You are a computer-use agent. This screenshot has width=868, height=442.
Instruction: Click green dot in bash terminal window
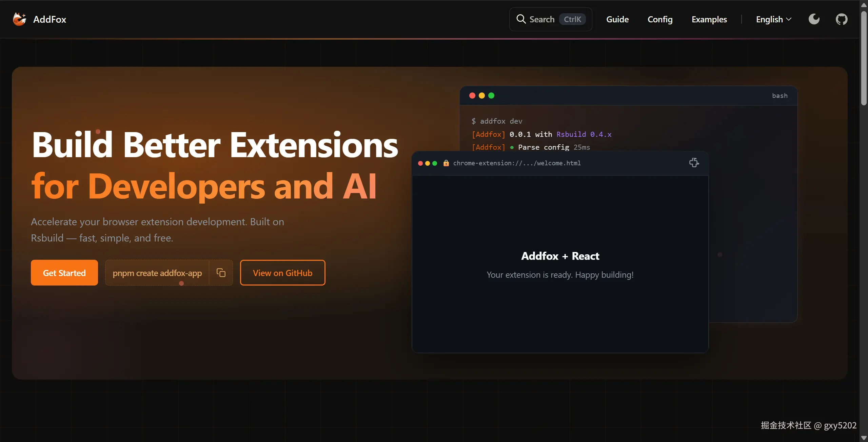[491, 96]
